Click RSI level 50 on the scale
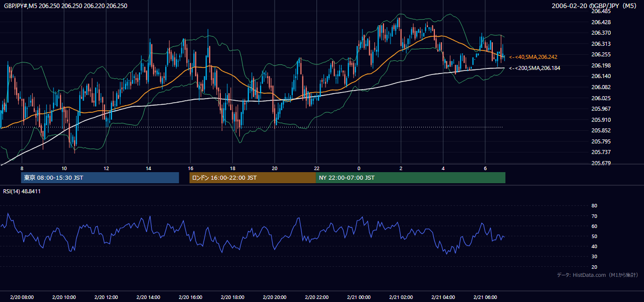 (594, 236)
